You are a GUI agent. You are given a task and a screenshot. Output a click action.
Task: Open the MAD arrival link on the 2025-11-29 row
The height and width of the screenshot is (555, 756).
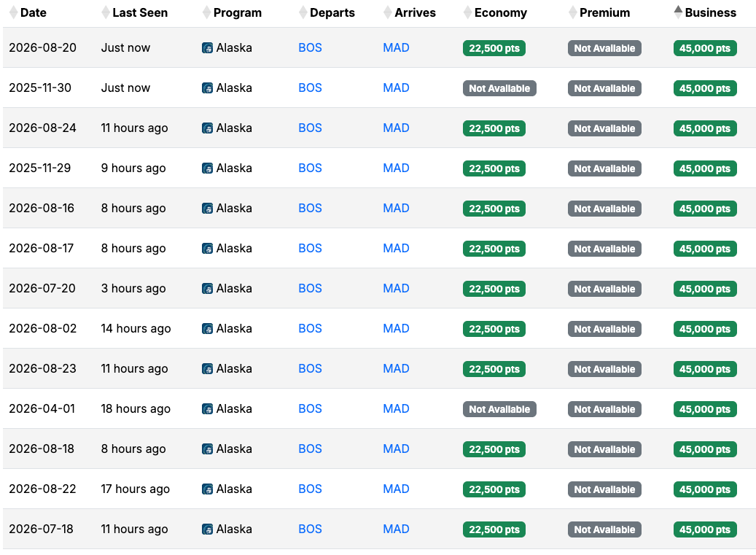[x=396, y=168]
